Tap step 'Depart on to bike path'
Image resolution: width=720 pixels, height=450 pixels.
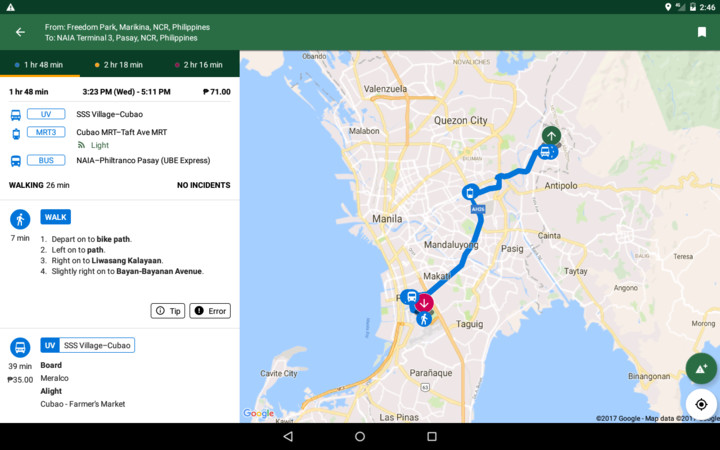[x=91, y=239]
